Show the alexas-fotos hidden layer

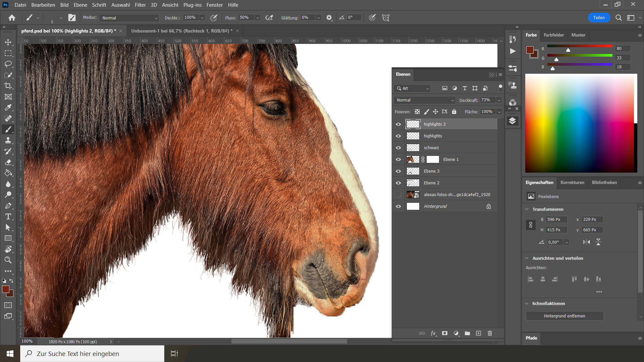[398, 195]
